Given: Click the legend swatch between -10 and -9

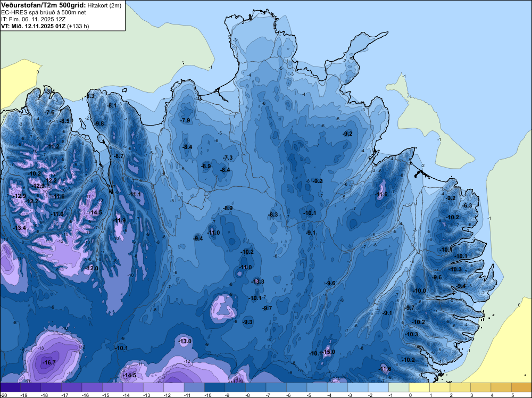Looking at the screenshot, I should 215,387.
